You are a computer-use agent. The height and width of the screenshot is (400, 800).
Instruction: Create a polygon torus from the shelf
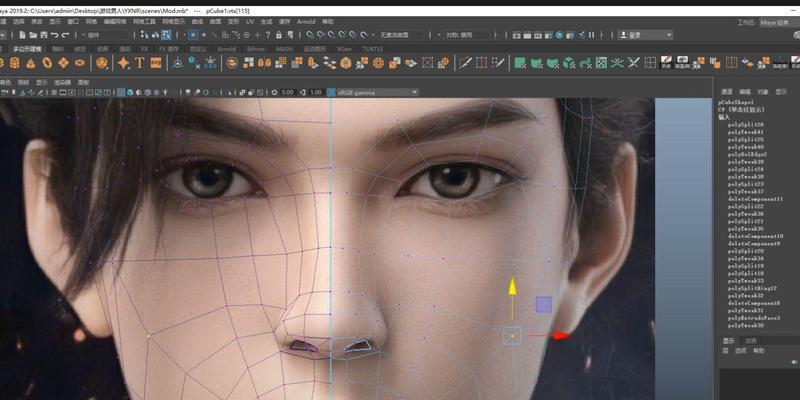[x=47, y=63]
